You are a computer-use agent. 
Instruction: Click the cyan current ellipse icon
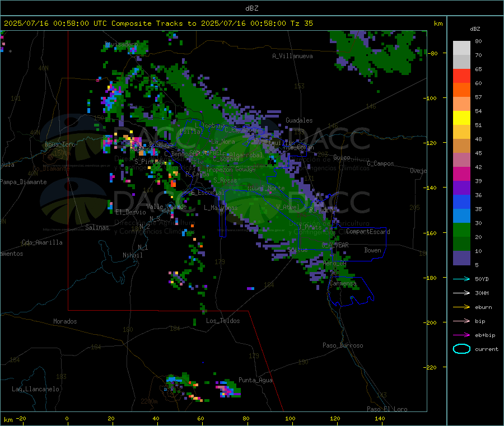point(461,349)
